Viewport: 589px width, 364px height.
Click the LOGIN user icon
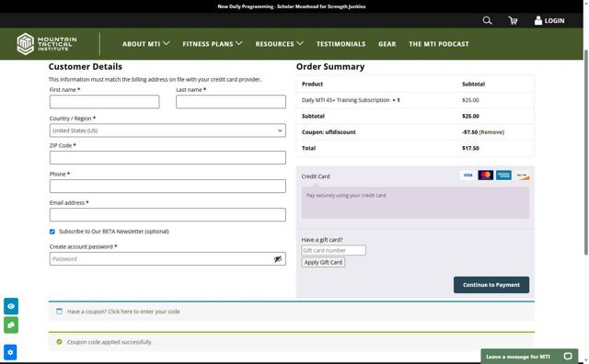[538, 20]
